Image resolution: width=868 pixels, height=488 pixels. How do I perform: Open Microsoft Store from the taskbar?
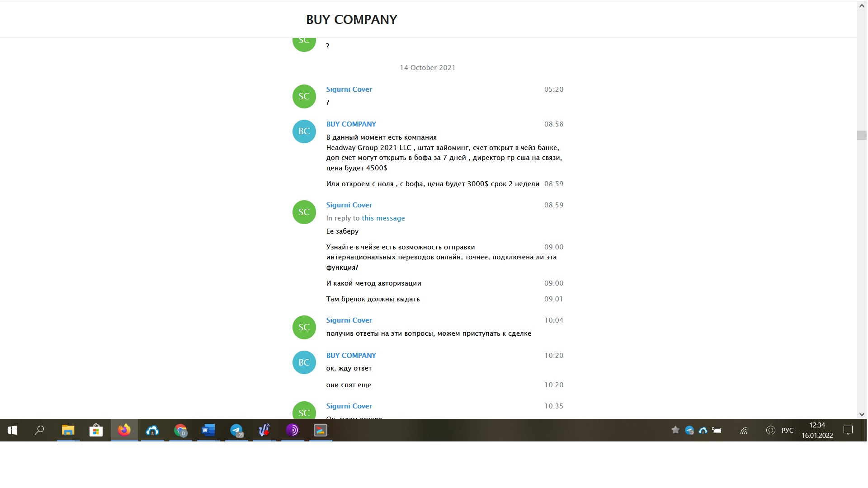tap(96, 430)
